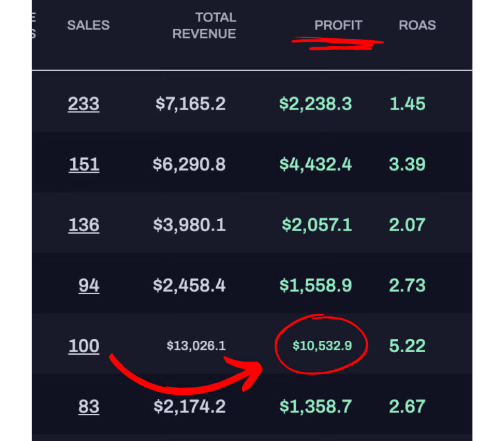
Task: Open the 83 sales link
Action: point(89,406)
